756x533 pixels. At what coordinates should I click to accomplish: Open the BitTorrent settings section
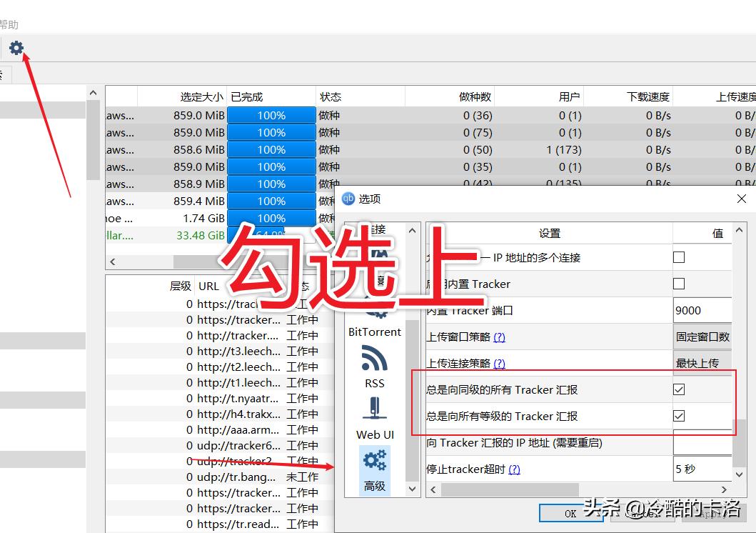point(374,318)
